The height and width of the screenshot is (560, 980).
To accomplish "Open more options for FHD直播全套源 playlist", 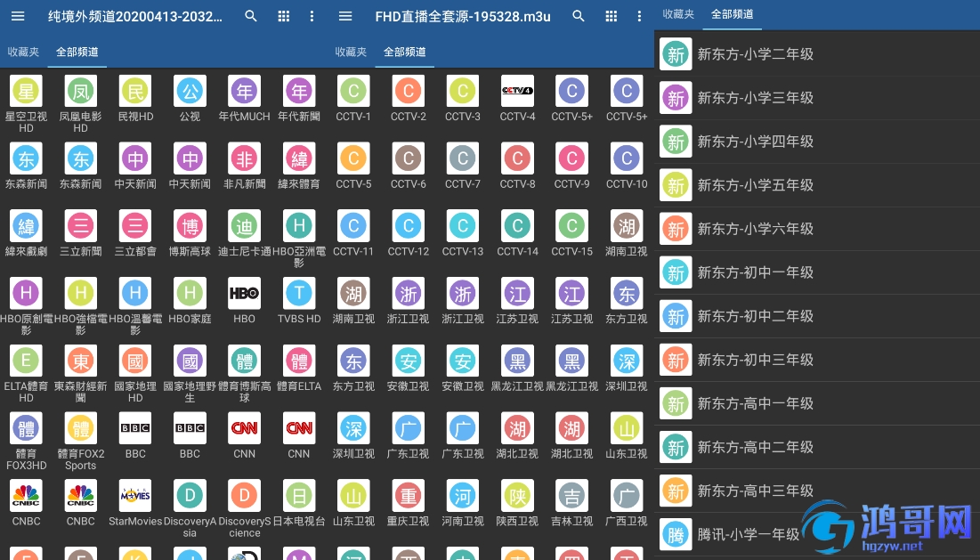I will [x=639, y=16].
